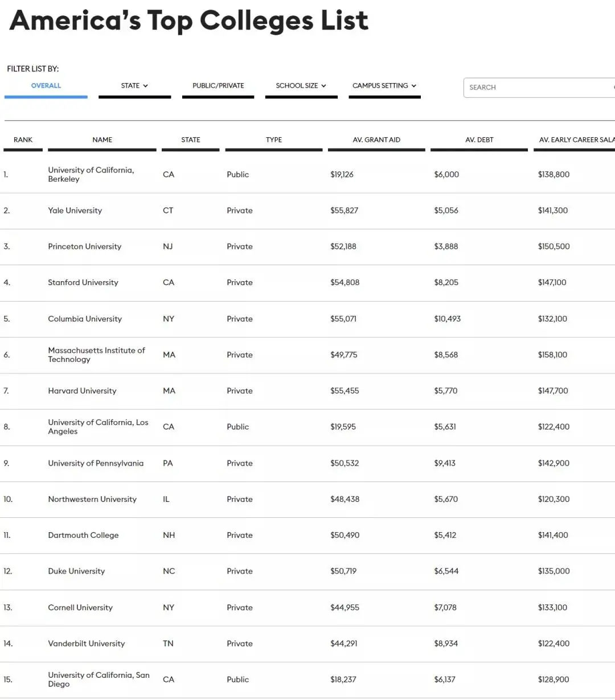
Task: Click San Diego's $128,900 salary value
Action: [x=553, y=680]
